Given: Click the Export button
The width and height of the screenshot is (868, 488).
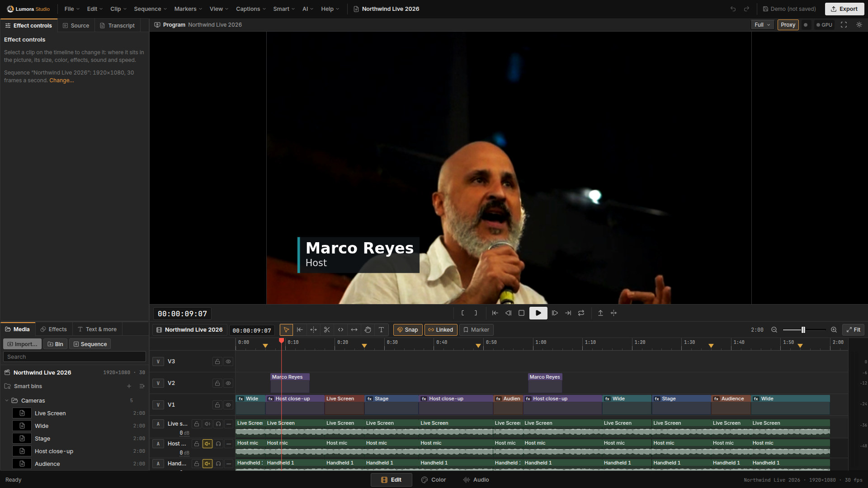Looking at the screenshot, I should (x=844, y=9).
